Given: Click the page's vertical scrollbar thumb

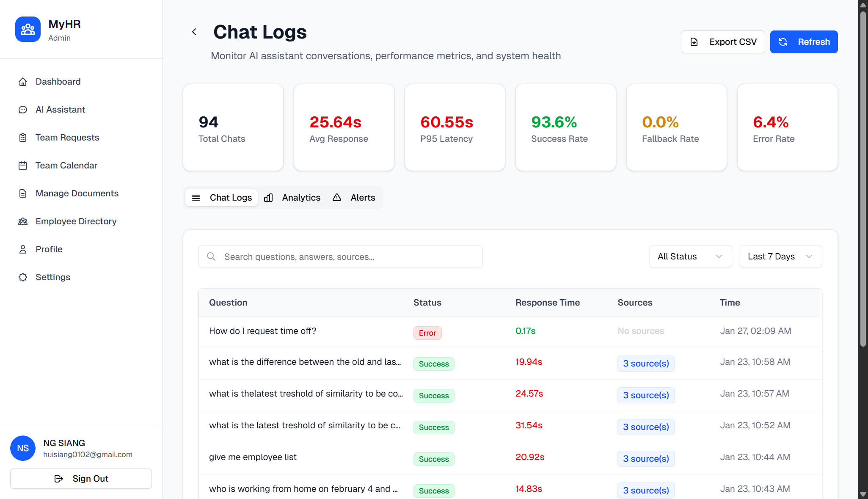Looking at the screenshot, I should [863, 178].
